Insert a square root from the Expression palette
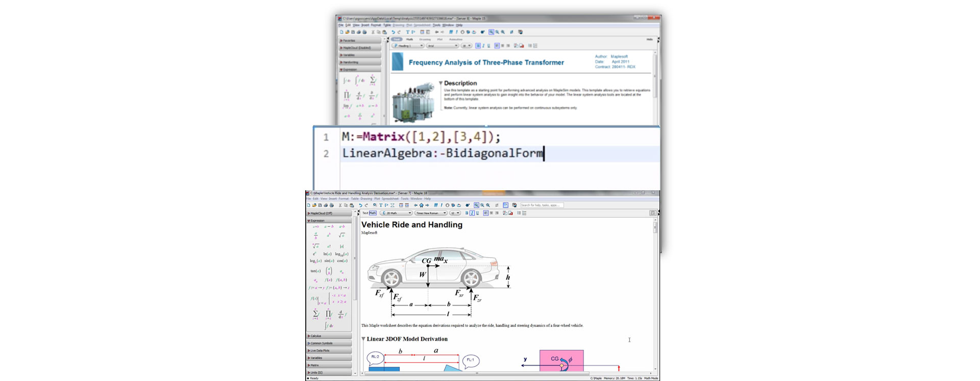The image size is (980, 381). [x=341, y=236]
